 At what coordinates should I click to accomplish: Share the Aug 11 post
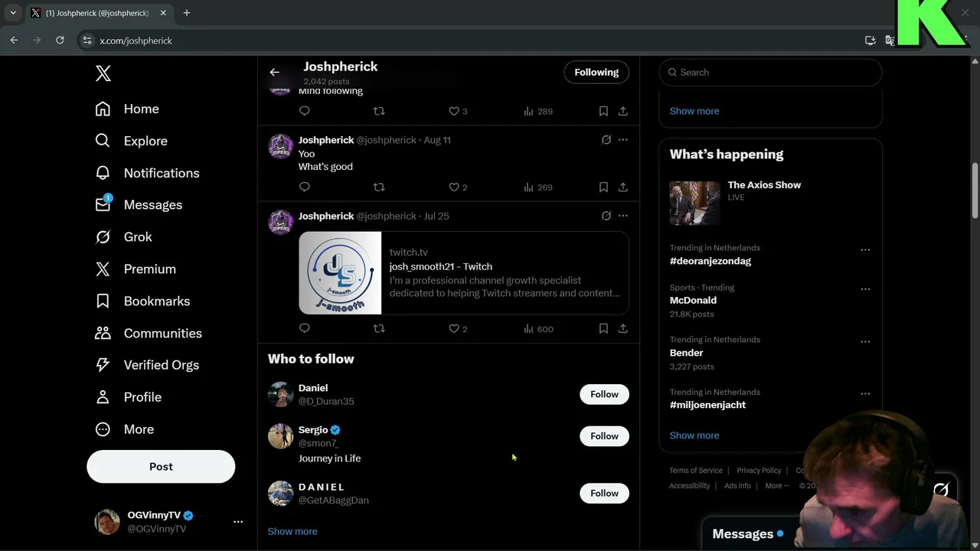[x=623, y=187]
